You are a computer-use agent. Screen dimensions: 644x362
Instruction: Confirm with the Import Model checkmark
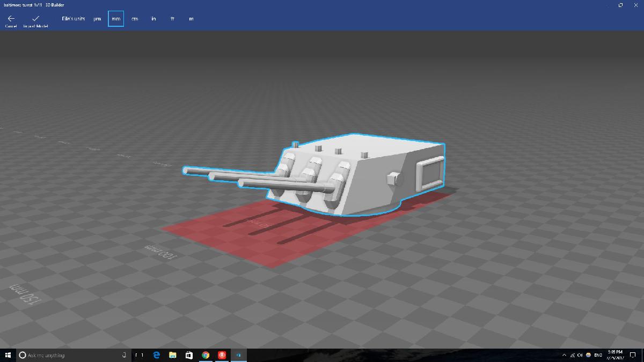click(x=35, y=19)
